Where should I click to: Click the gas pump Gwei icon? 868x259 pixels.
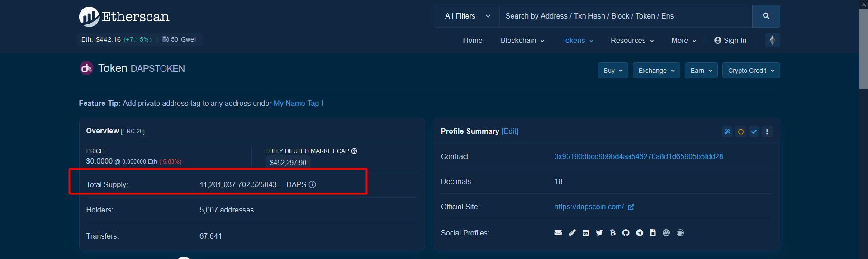tap(165, 39)
